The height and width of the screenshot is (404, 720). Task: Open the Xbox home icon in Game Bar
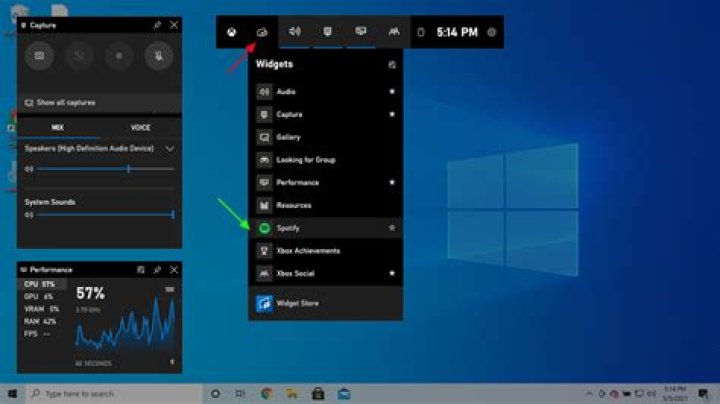click(231, 32)
